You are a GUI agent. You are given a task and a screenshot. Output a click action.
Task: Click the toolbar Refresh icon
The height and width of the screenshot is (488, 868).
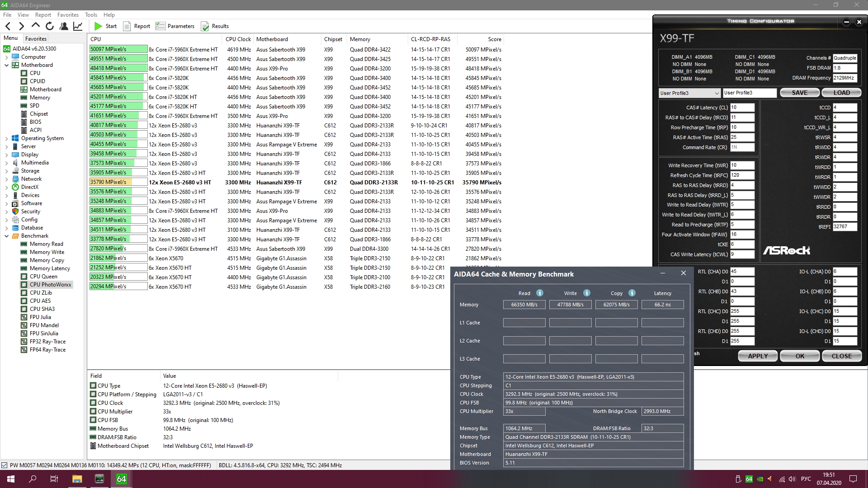[50, 26]
